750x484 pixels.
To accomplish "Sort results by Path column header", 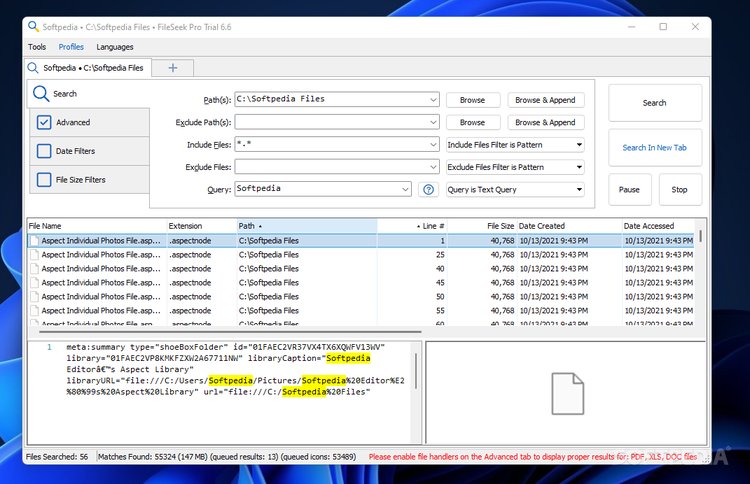I will point(307,226).
